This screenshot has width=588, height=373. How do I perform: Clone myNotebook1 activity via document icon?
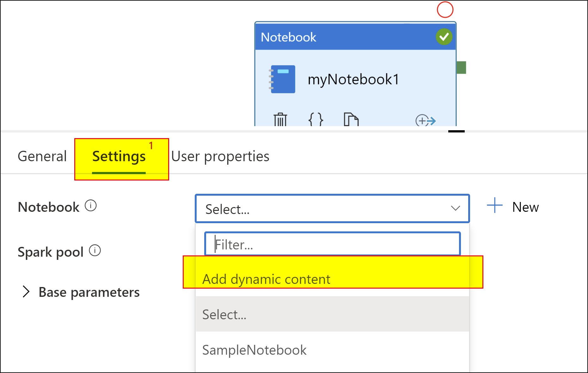pos(352,119)
